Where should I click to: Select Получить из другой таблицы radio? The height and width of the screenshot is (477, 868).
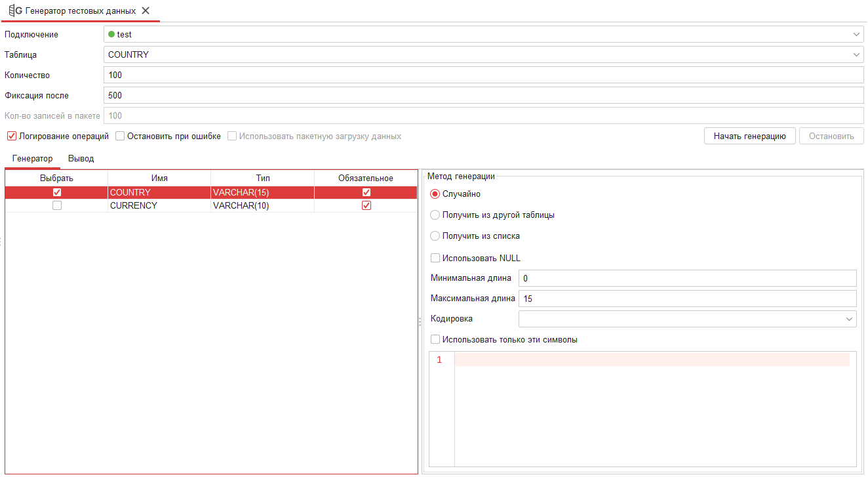coord(435,215)
